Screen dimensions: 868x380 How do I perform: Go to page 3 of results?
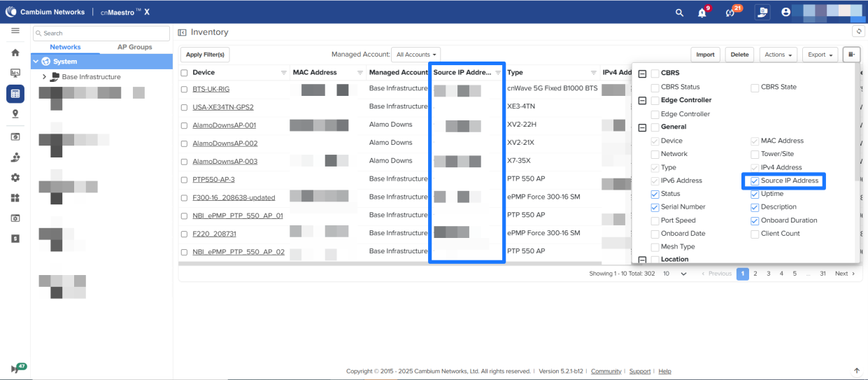(769, 274)
